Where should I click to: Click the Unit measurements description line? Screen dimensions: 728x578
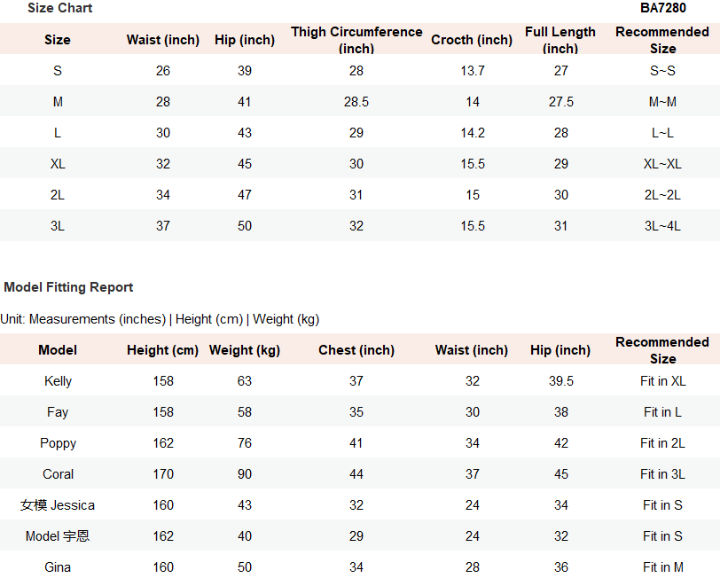coord(160,319)
